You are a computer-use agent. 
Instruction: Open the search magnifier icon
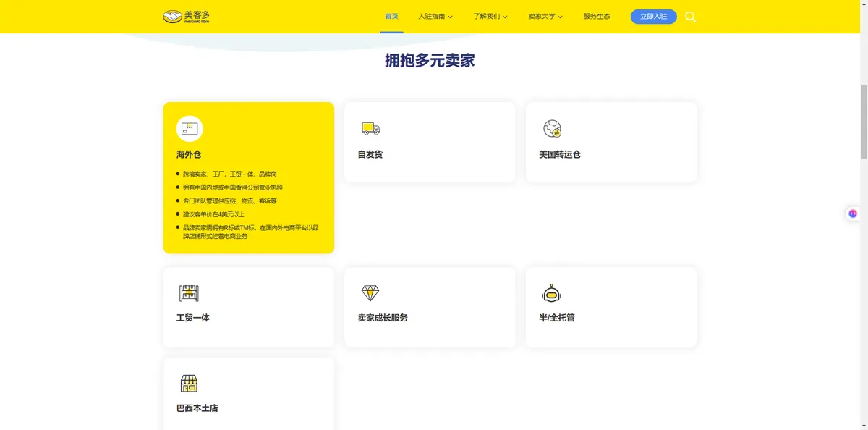coord(690,17)
